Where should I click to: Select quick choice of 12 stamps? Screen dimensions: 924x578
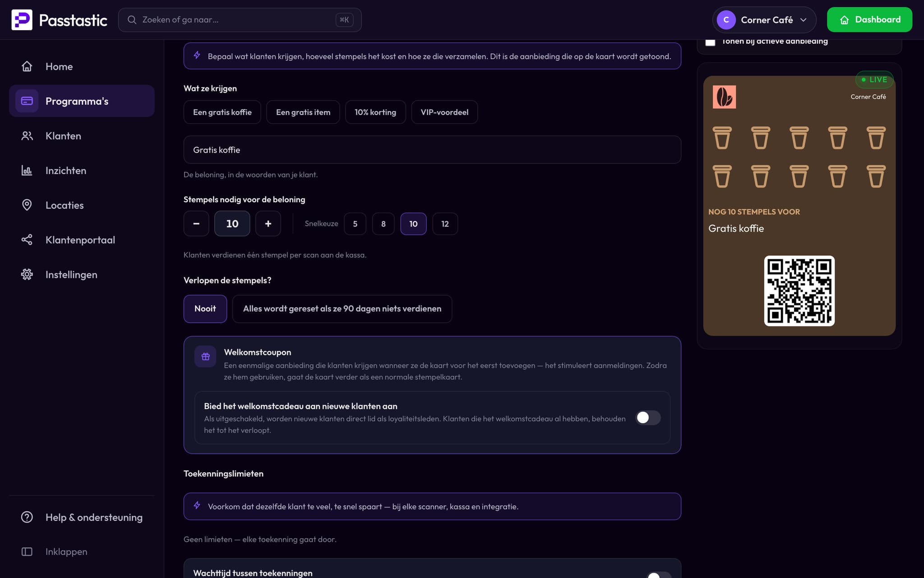(445, 224)
